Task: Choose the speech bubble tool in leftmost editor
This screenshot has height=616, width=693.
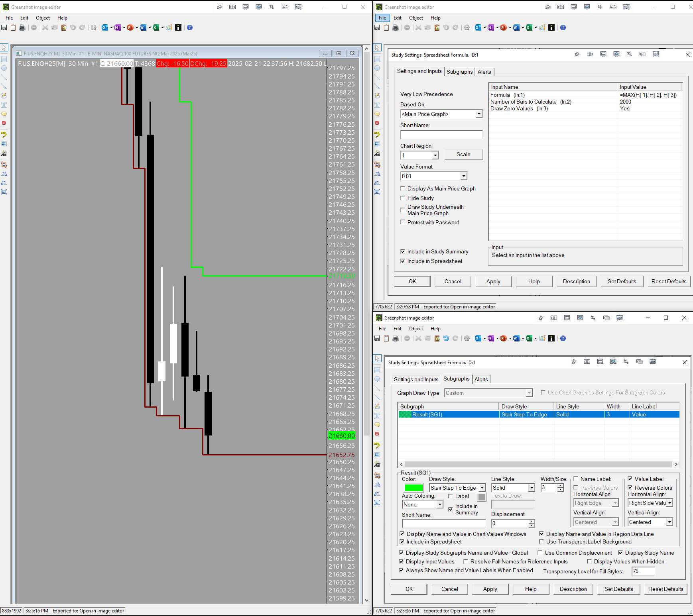Action: click(x=4, y=114)
